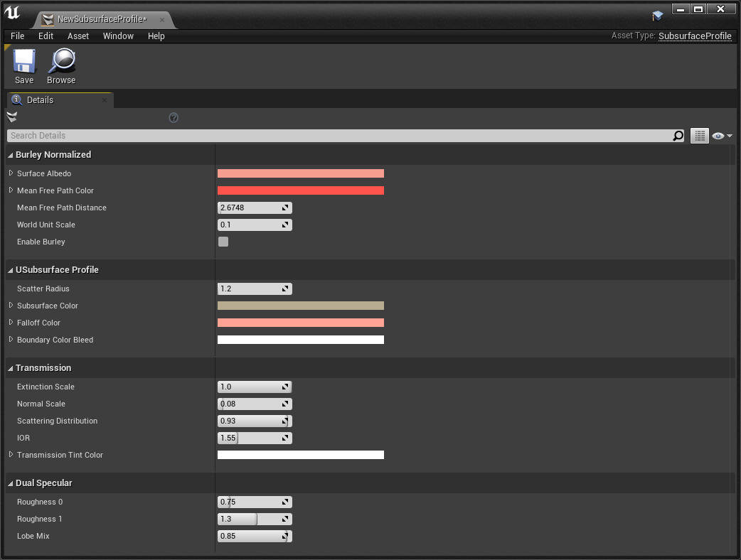Collapse the Burley Normalized section

point(11,156)
